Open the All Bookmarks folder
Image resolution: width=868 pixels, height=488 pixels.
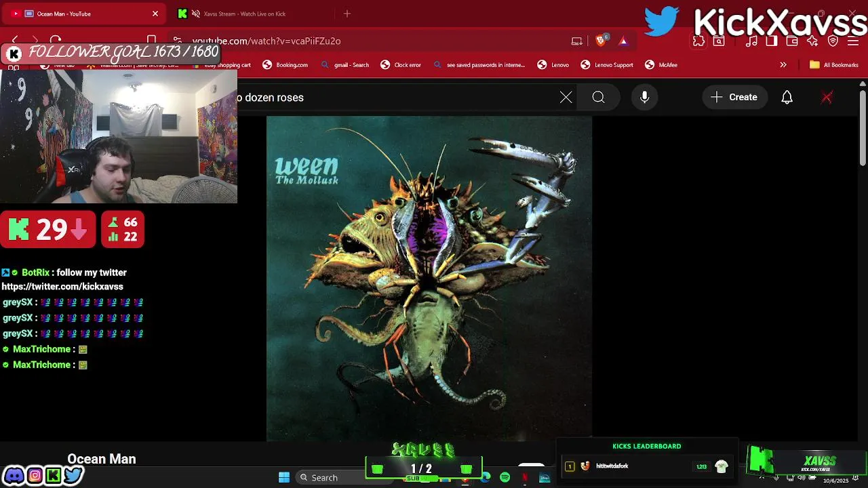(833, 65)
